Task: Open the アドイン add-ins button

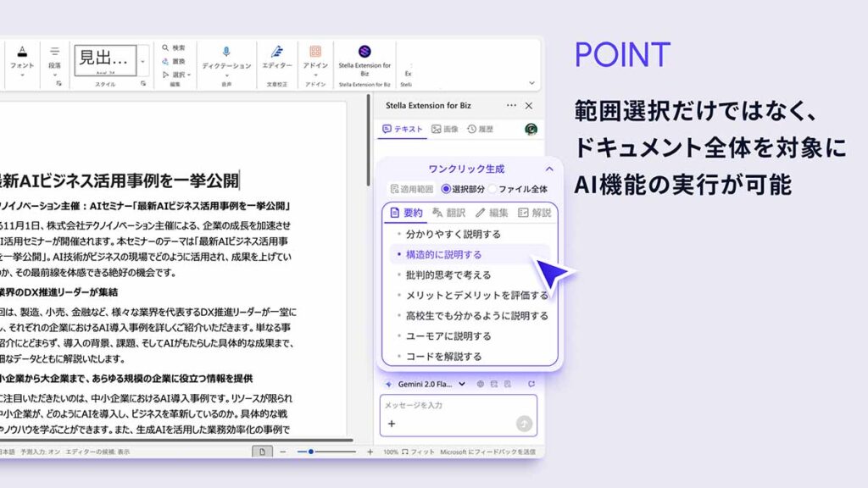Action: [315, 60]
